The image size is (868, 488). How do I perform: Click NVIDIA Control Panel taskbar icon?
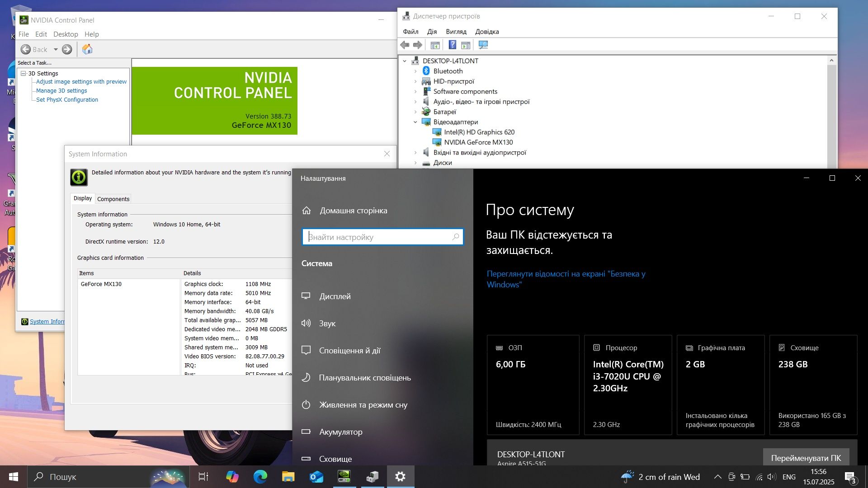point(344,477)
